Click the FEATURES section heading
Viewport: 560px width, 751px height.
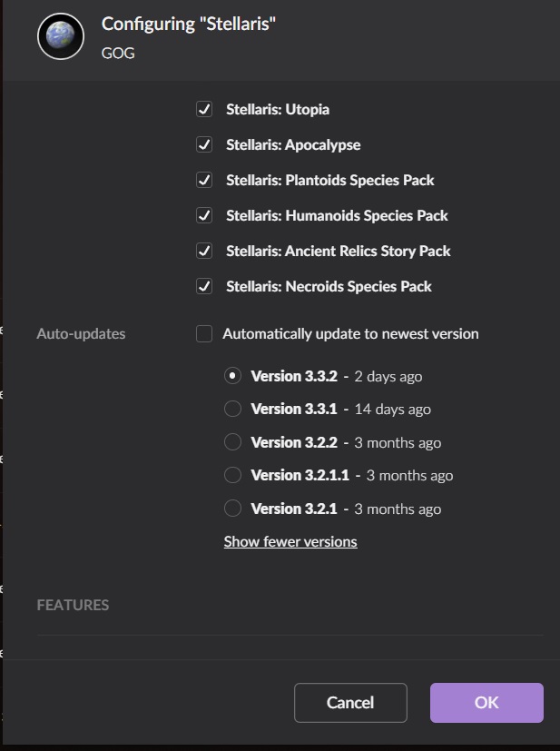[73, 605]
